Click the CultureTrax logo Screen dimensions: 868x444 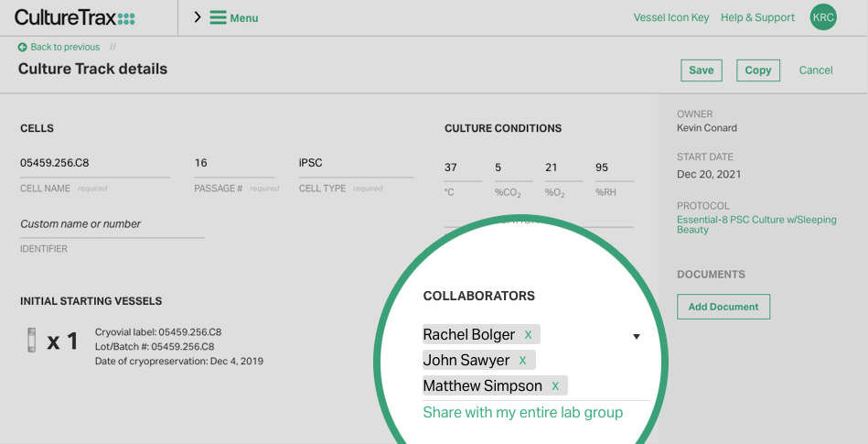pos(74,17)
